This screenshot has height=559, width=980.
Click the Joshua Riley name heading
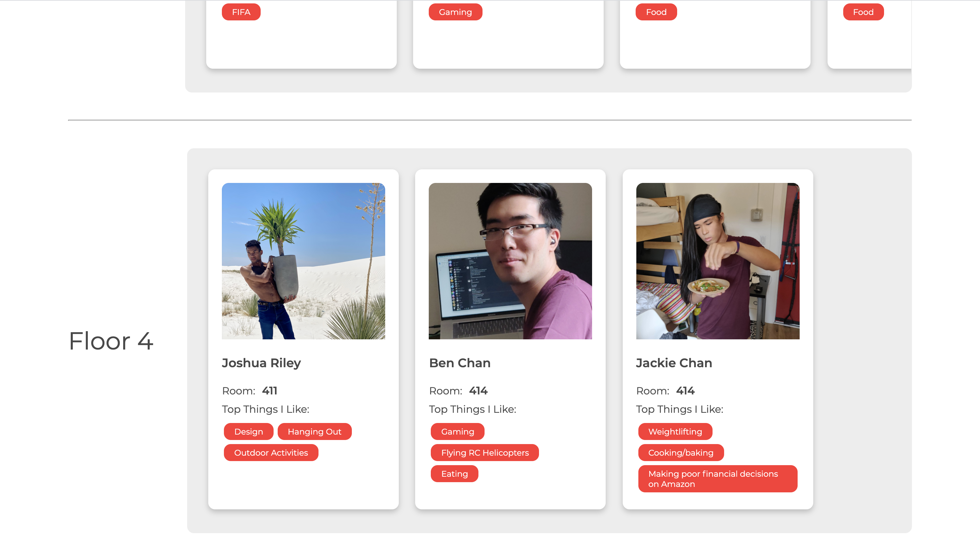click(x=261, y=363)
